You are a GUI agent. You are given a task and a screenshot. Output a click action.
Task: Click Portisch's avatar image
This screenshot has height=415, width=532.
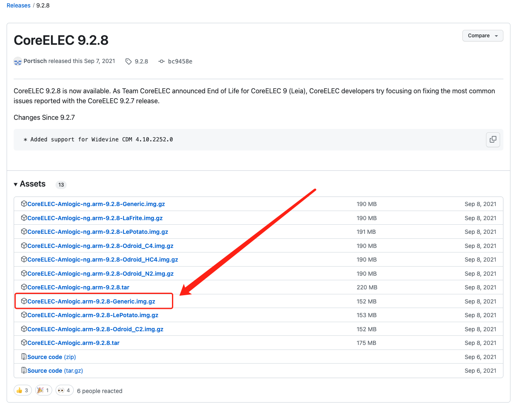coord(18,61)
